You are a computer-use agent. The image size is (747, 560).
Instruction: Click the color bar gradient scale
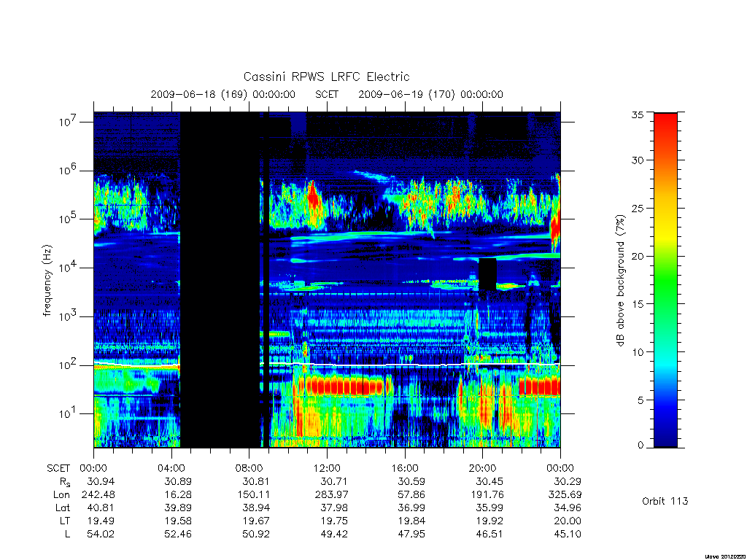pyautogui.click(x=665, y=280)
